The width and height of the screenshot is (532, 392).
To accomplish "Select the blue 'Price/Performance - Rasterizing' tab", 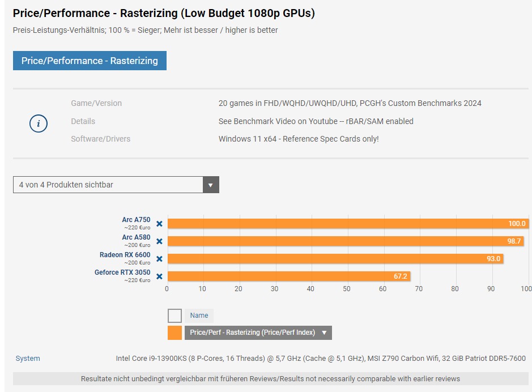I will (x=90, y=61).
